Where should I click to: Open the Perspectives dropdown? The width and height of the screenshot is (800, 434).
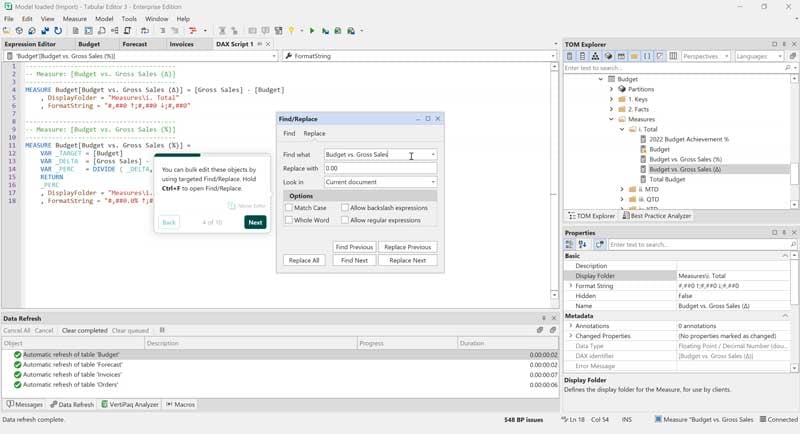pos(706,56)
